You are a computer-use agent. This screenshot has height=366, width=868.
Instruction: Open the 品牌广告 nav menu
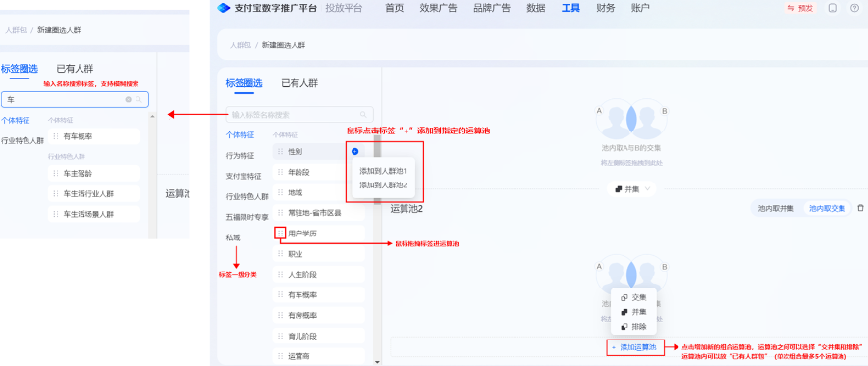492,8
